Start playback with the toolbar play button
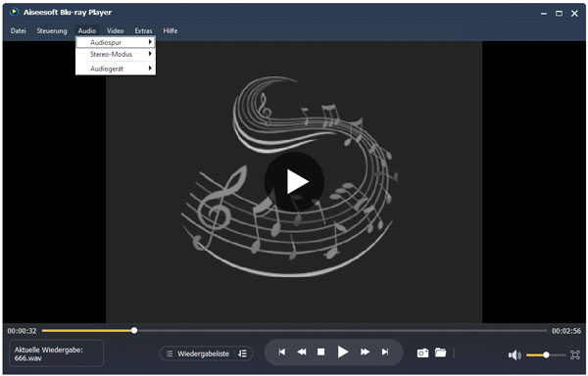Viewport: 588px width, 376px height. [x=343, y=352]
